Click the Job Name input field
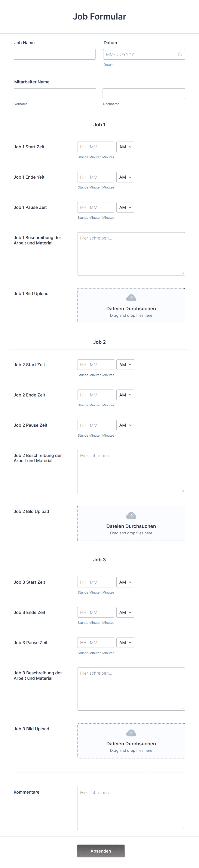 click(54, 54)
